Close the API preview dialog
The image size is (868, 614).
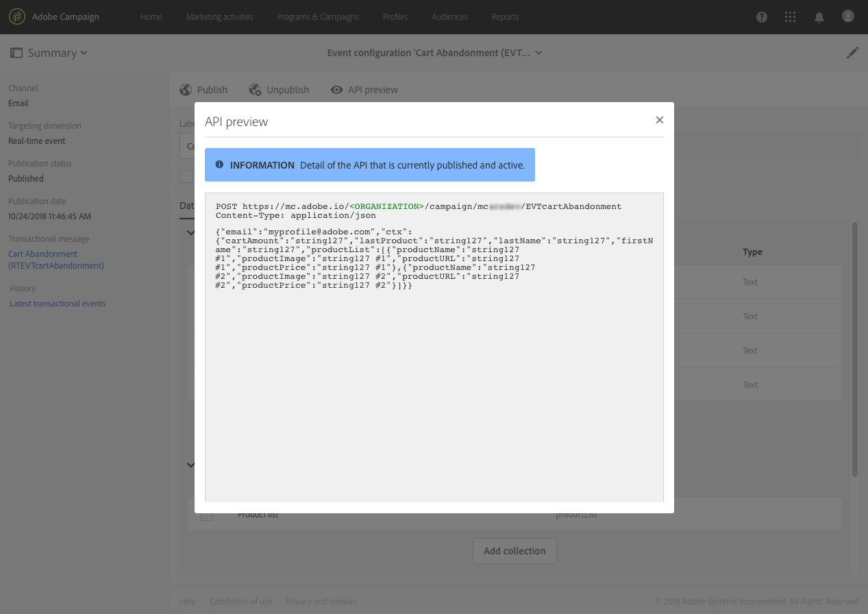pyautogui.click(x=660, y=120)
